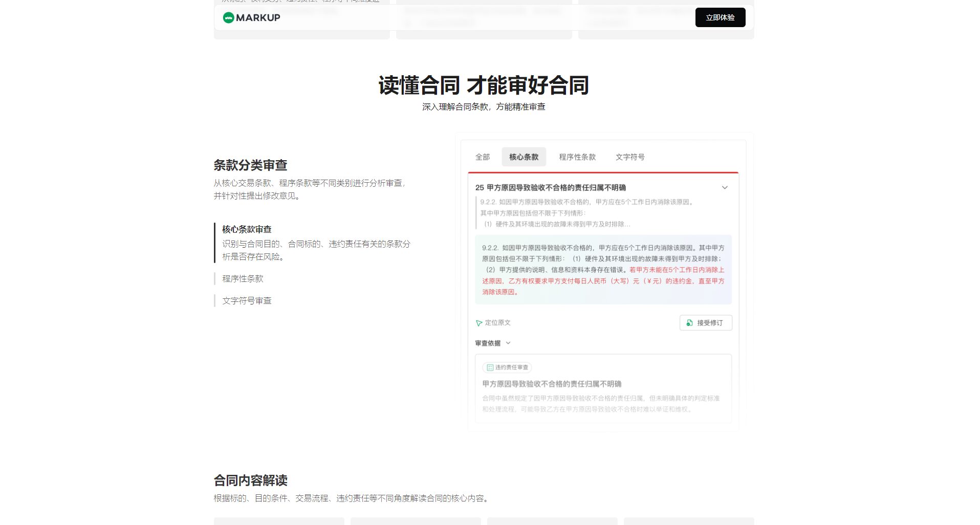Click 立即体验 button

click(x=720, y=17)
